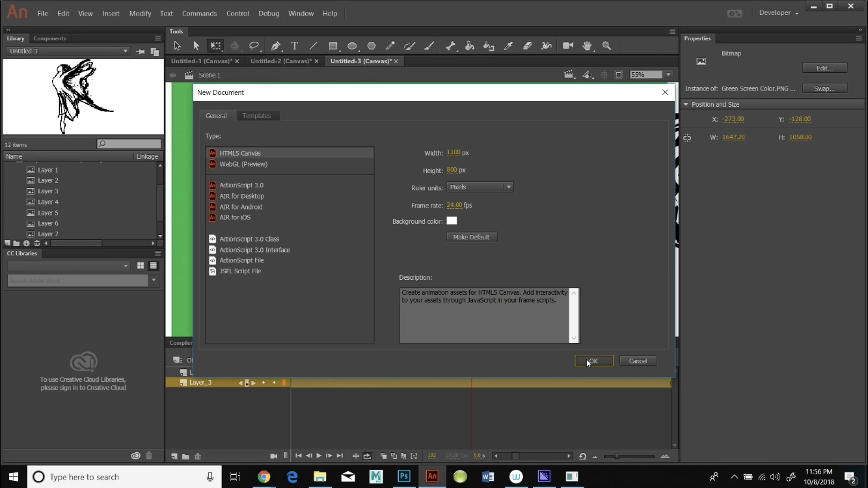Open the Modify menu

(140, 13)
